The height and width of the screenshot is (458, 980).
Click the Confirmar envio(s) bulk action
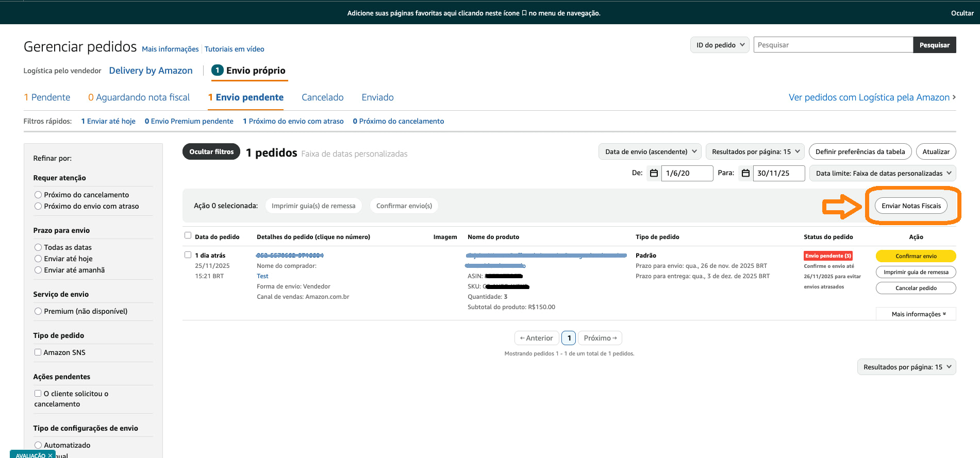click(404, 206)
